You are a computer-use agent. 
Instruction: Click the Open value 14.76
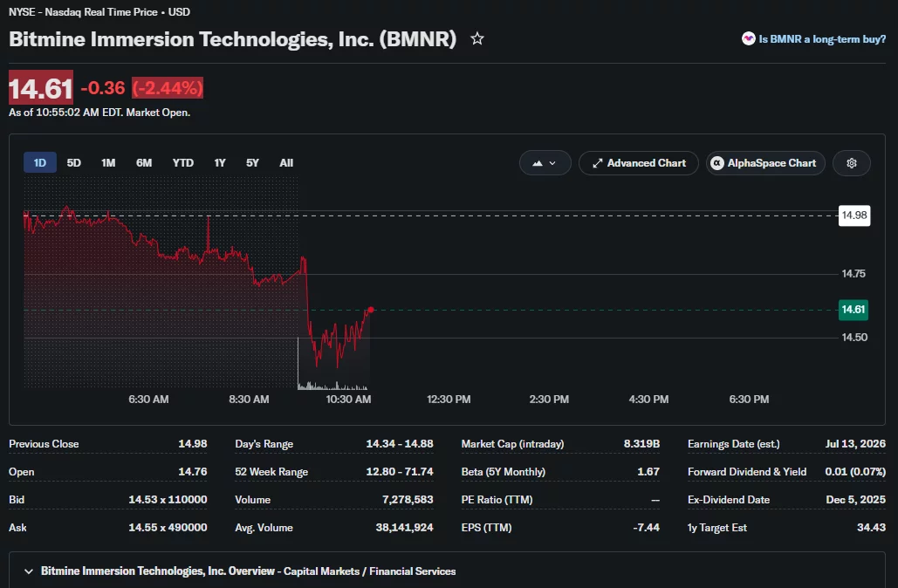coord(192,472)
